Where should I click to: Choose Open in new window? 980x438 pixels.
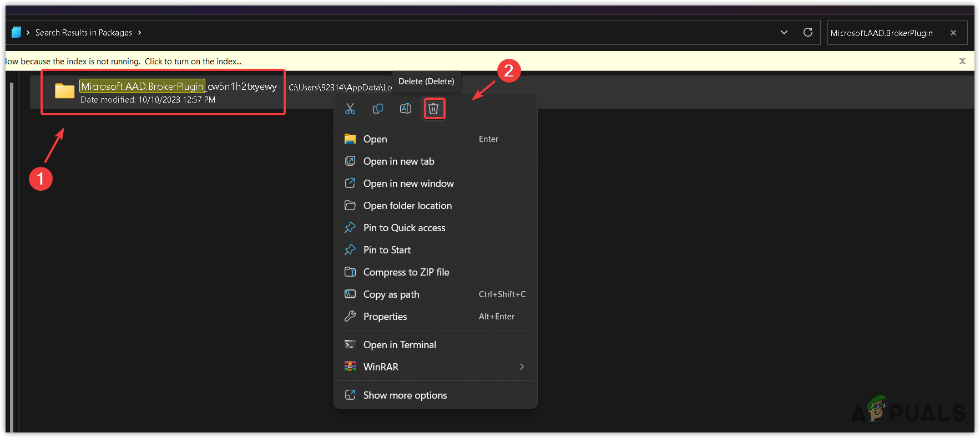[436, 184]
